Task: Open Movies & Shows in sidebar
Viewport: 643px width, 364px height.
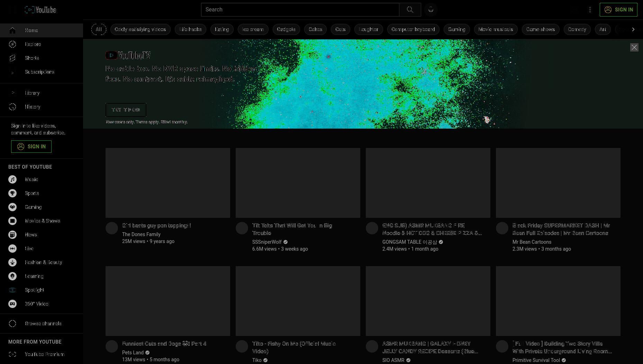Action: (42, 221)
